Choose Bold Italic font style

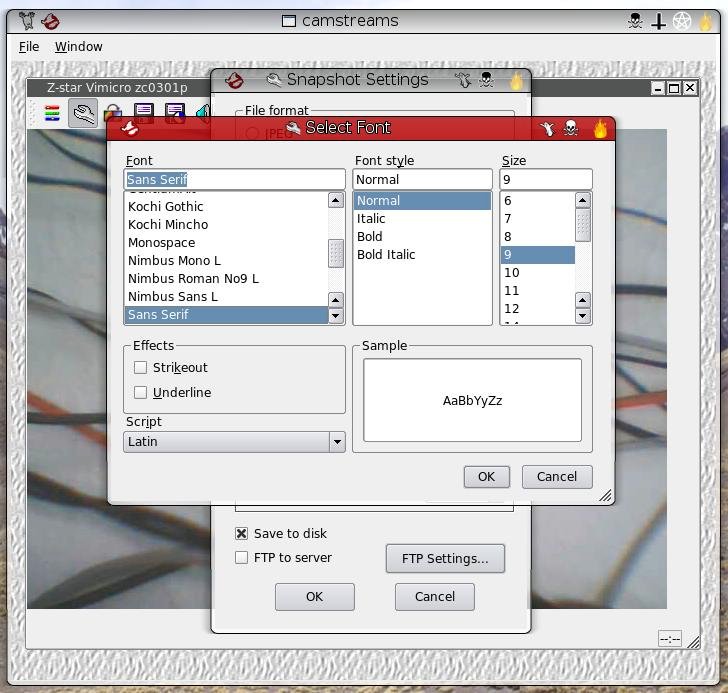[x=422, y=255]
